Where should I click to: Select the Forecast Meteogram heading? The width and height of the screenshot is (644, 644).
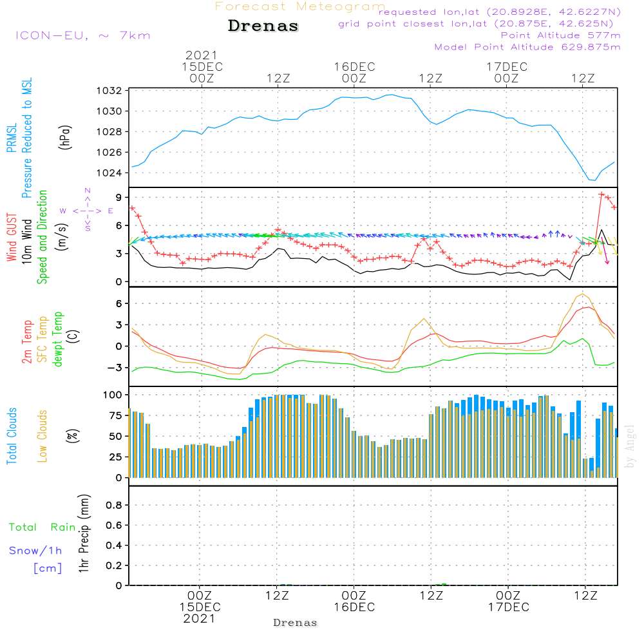[300, 6]
